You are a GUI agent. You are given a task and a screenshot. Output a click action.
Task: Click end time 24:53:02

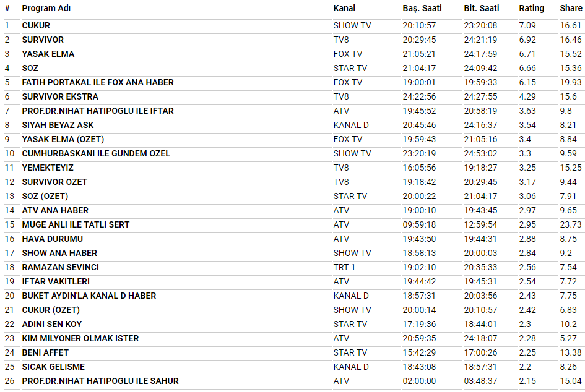(480, 153)
